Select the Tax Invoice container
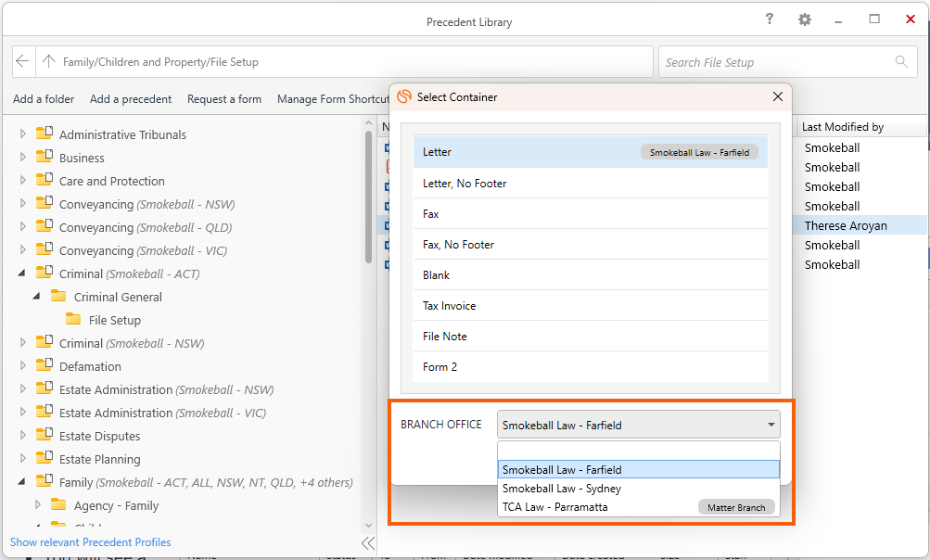Viewport: 930px width, 560px height. 590,306
